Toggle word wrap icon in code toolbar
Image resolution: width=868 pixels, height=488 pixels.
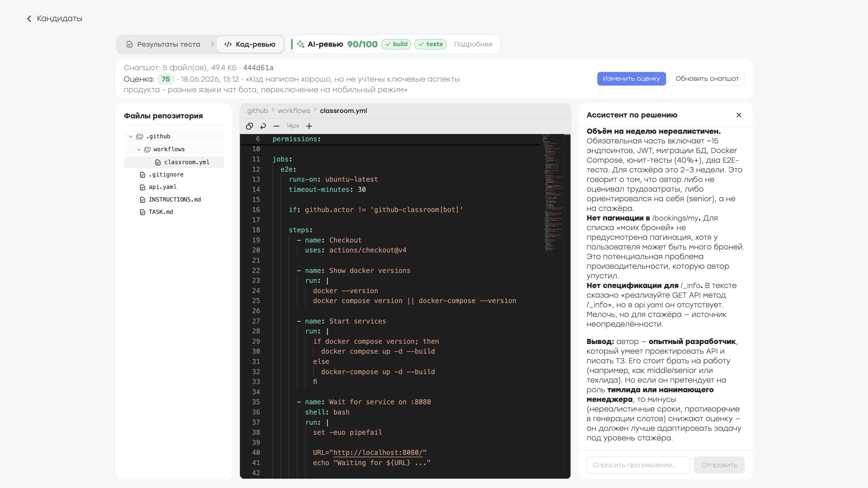click(x=263, y=126)
